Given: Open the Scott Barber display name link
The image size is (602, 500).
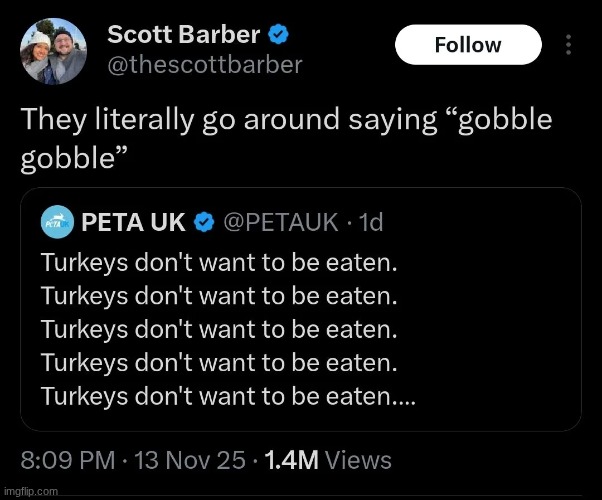Looking at the screenshot, I should tap(184, 34).
